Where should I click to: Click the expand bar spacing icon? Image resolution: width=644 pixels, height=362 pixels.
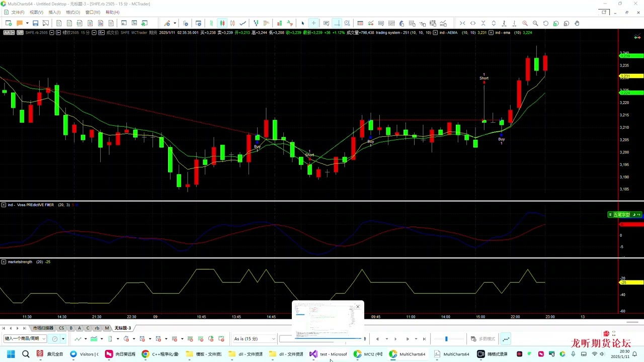(x=472, y=23)
